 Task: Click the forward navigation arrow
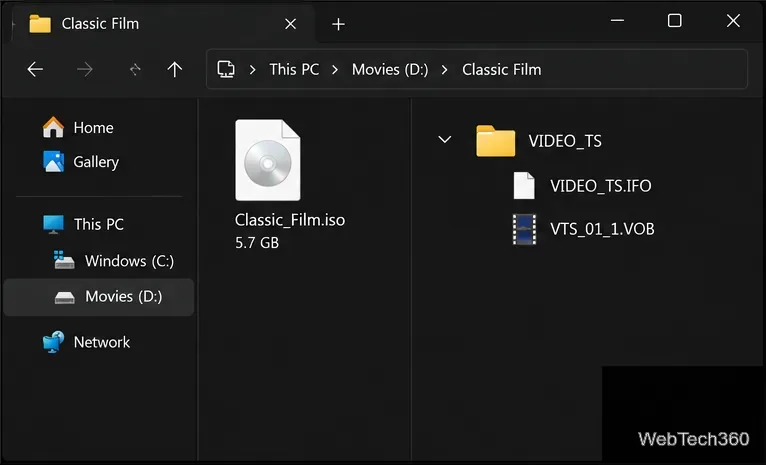(x=85, y=69)
